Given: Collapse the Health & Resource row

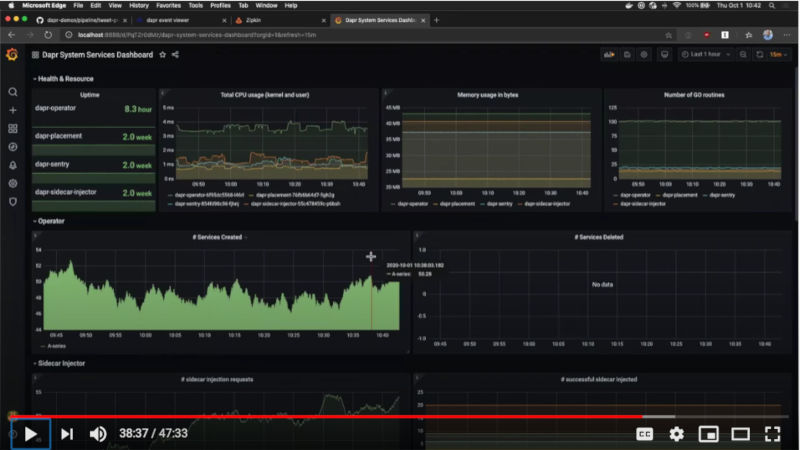Looking at the screenshot, I should (63, 79).
